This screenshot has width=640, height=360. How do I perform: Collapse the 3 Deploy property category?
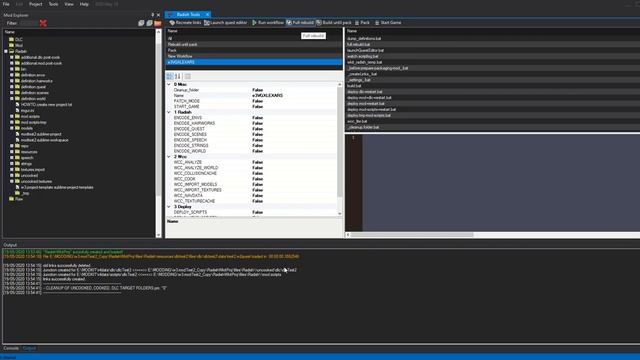pos(169,207)
